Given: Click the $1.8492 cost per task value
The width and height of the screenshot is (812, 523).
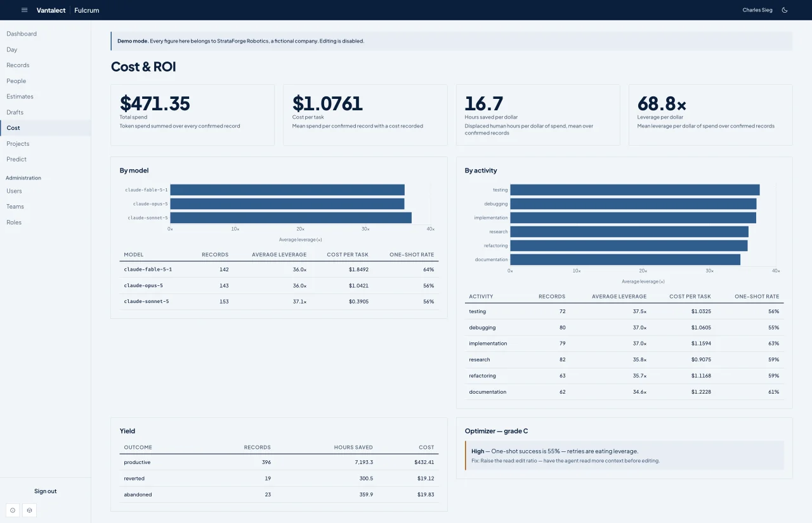Looking at the screenshot, I should 358,269.
